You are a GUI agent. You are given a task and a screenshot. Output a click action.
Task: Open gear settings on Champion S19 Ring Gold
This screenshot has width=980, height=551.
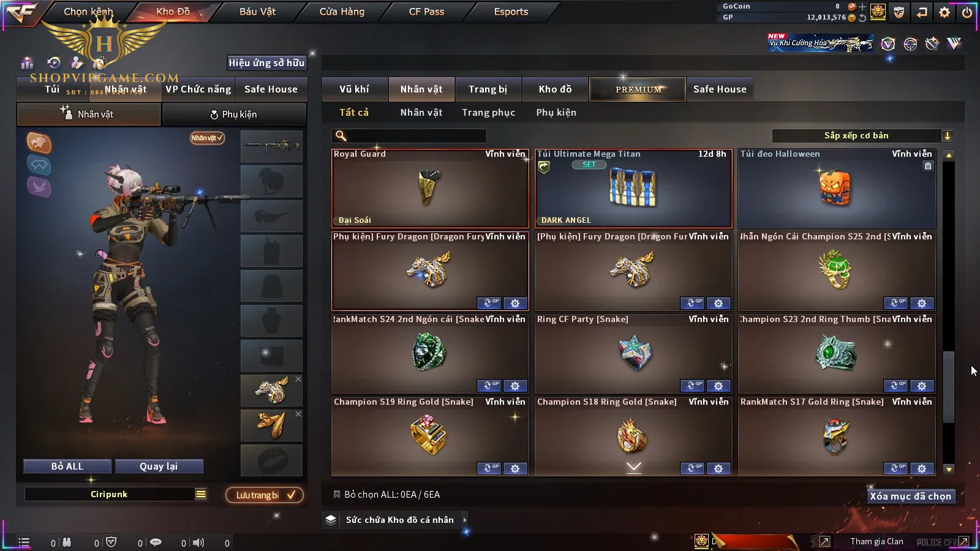click(515, 468)
